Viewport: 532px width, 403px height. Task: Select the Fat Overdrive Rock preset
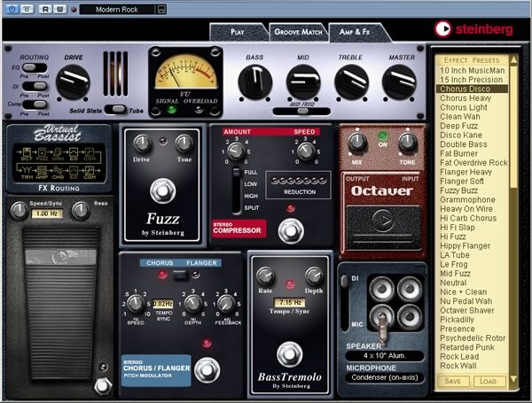click(x=472, y=163)
